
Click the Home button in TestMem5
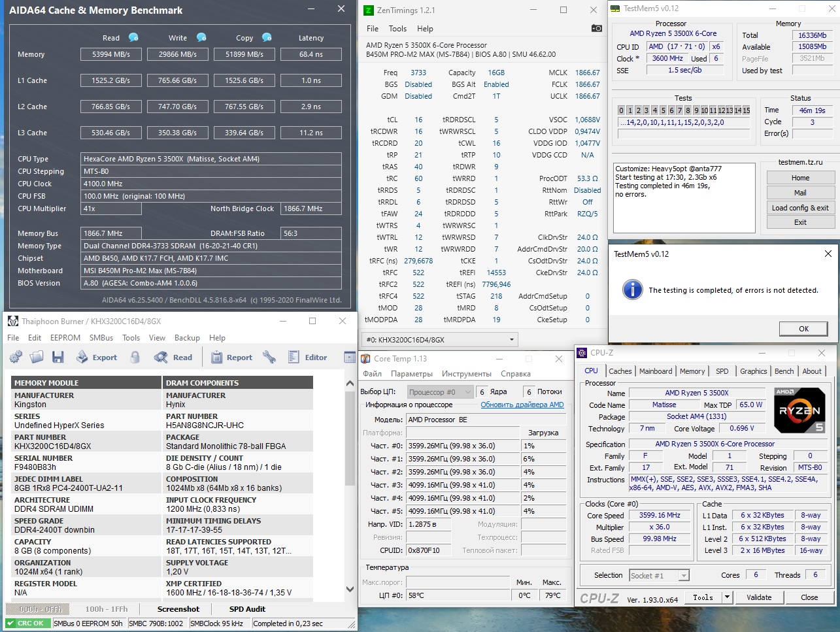(x=800, y=178)
